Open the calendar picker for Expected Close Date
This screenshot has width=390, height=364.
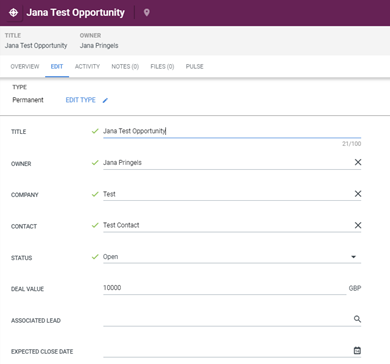[357, 350]
